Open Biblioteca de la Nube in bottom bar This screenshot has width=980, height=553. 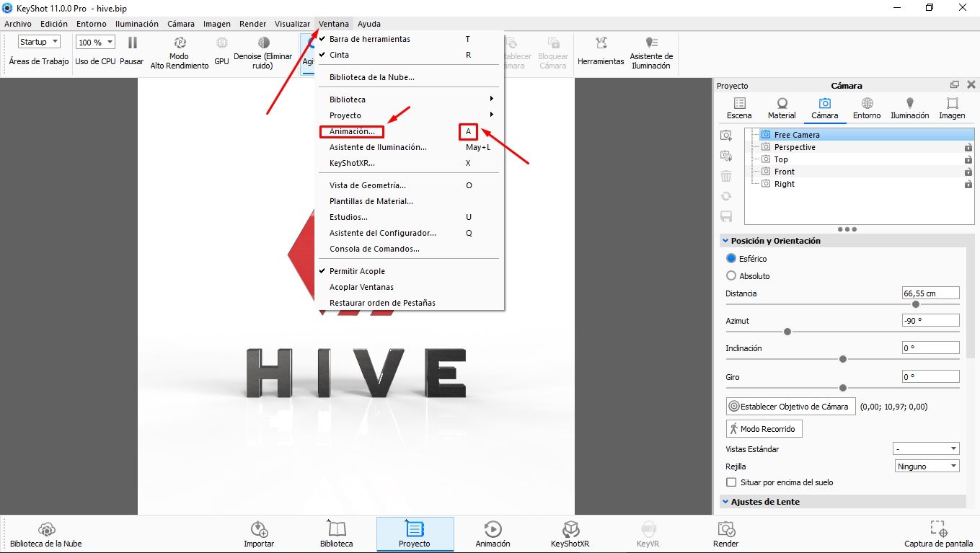pos(46,534)
